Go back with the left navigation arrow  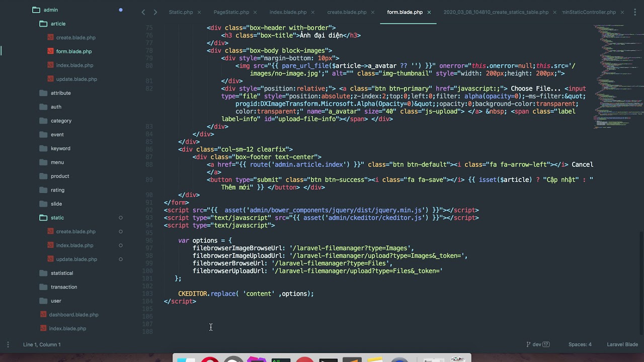coord(143,12)
